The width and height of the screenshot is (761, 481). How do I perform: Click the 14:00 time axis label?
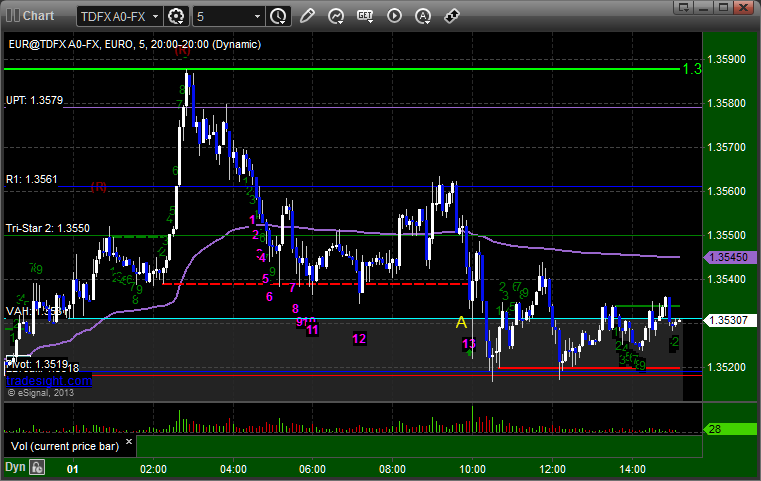[x=632, y=469]
